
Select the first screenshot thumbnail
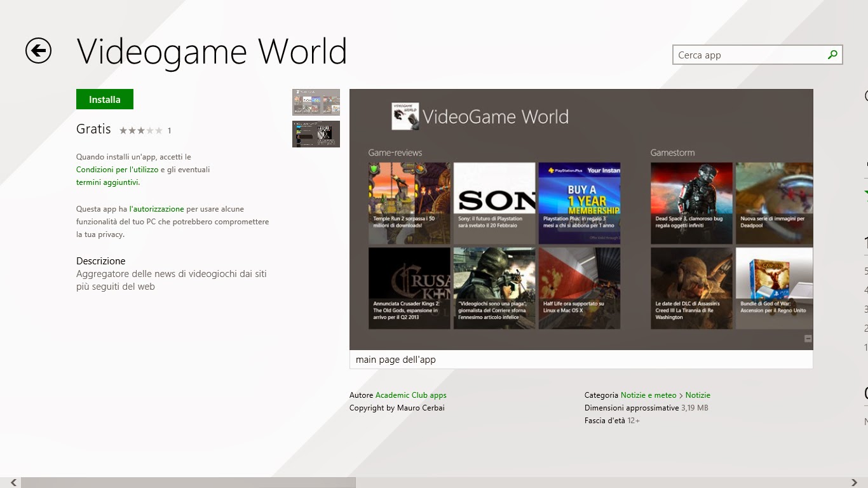316,102
